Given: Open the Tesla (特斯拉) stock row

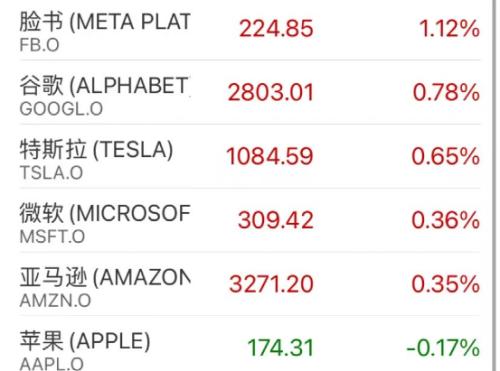Looking at the screenshot, I should click(250, 156).
